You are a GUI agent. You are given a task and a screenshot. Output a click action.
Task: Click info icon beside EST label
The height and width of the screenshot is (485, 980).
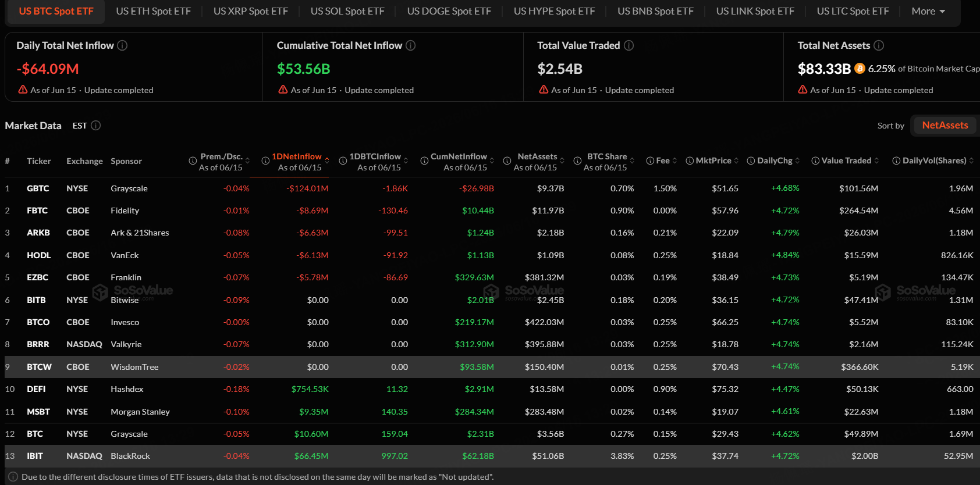(96, 126)
